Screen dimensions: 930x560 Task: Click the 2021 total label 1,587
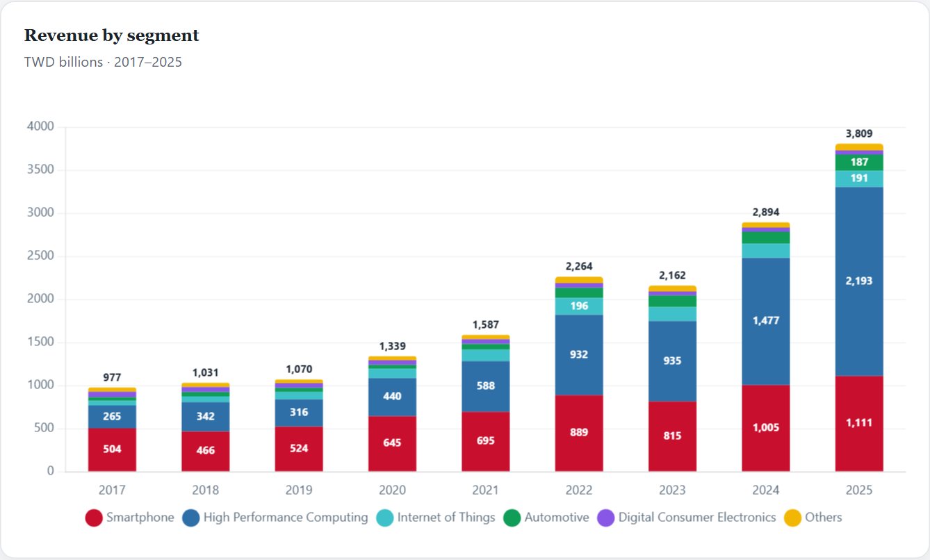click(485, 324)
